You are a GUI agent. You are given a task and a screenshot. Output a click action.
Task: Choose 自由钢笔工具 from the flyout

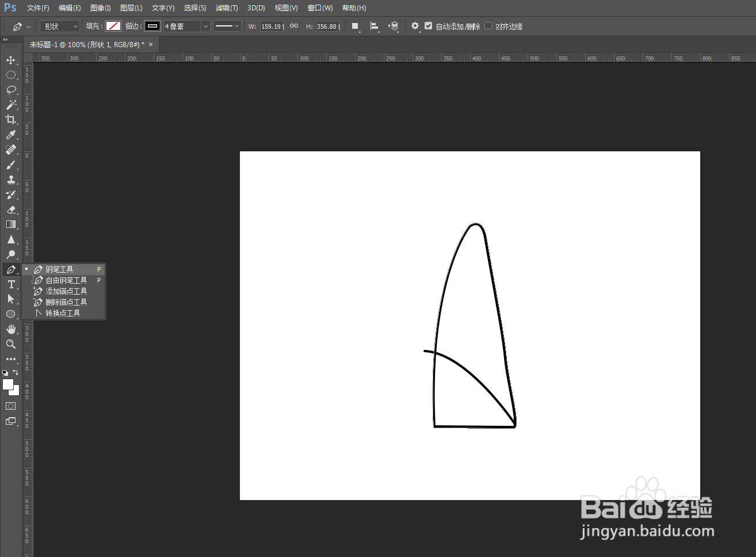pos(64,280)
